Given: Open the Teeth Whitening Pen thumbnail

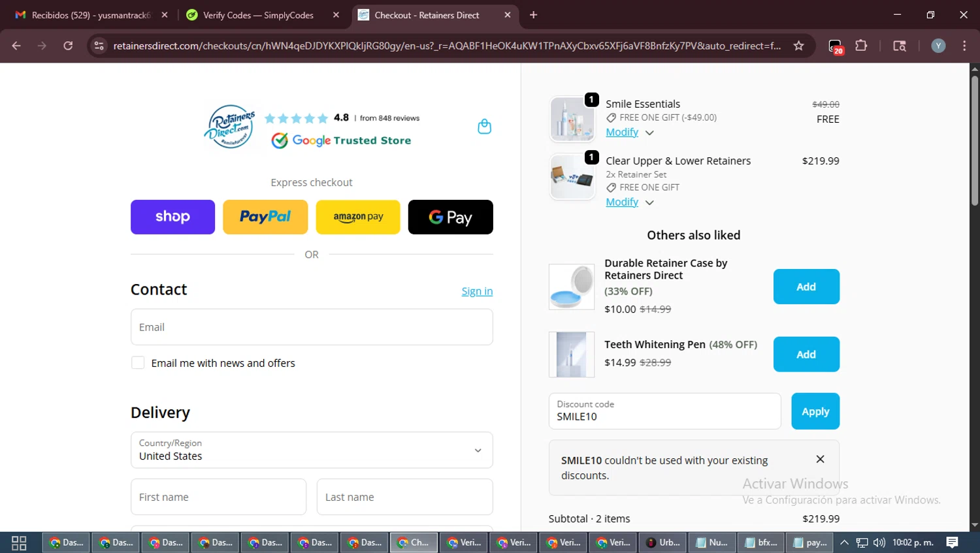Looking at the screenshot, I should point(572,355).
